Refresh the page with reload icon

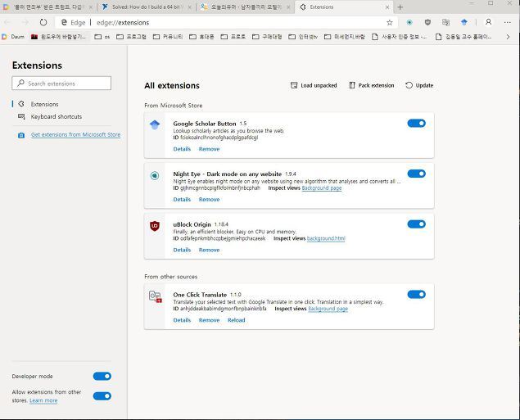(43, 23)
